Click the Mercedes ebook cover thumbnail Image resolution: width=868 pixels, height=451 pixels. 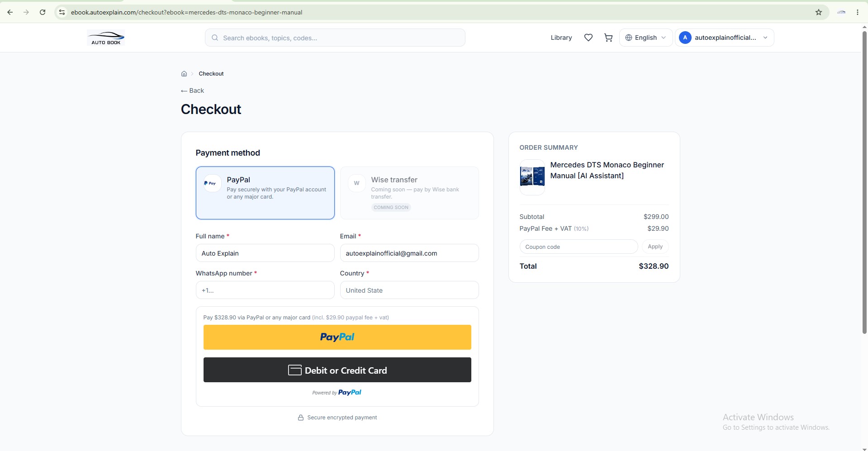click(x=532, y=177)
